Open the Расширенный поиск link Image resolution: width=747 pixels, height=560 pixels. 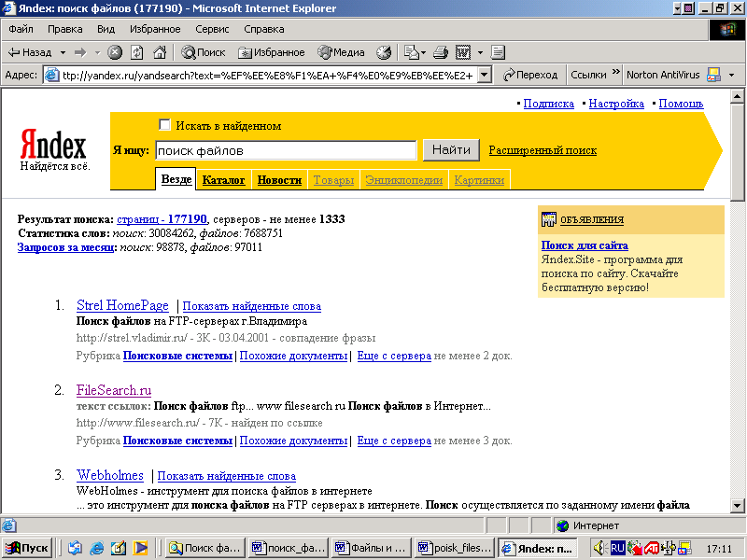click(543, 150)
